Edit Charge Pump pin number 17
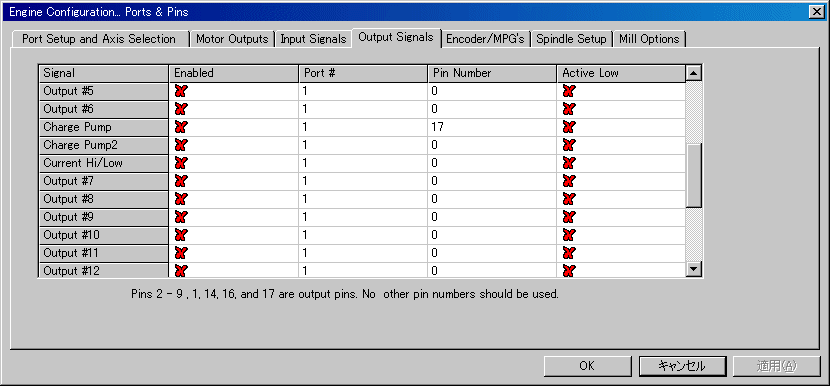 pos(492,127)
